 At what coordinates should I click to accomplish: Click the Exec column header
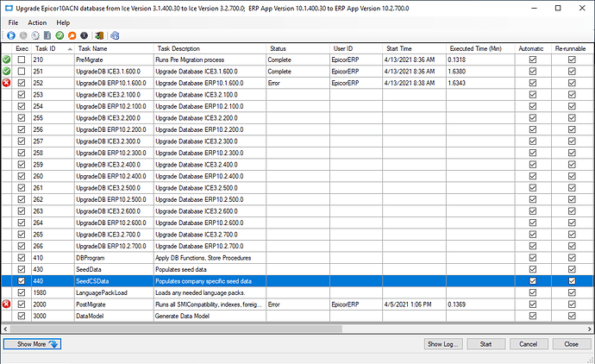(22, 48)
